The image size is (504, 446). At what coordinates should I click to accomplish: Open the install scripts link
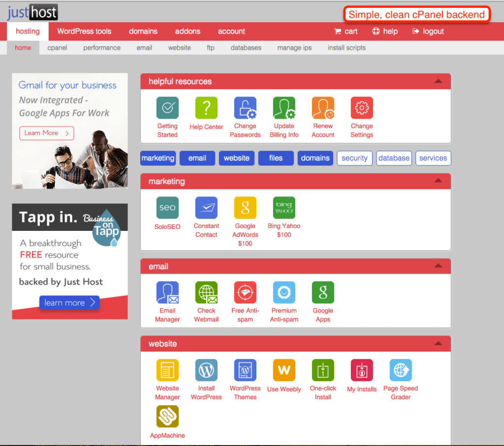347,48
